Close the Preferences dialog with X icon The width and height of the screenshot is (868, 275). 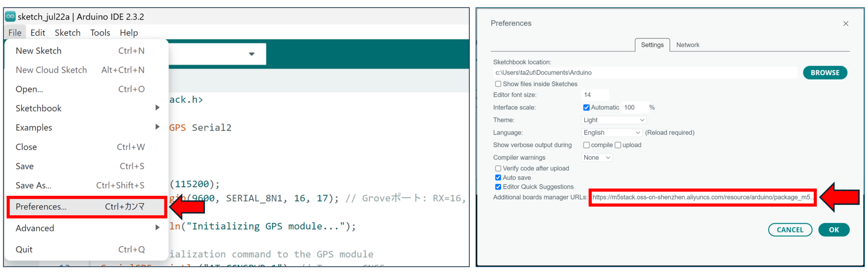846,24
